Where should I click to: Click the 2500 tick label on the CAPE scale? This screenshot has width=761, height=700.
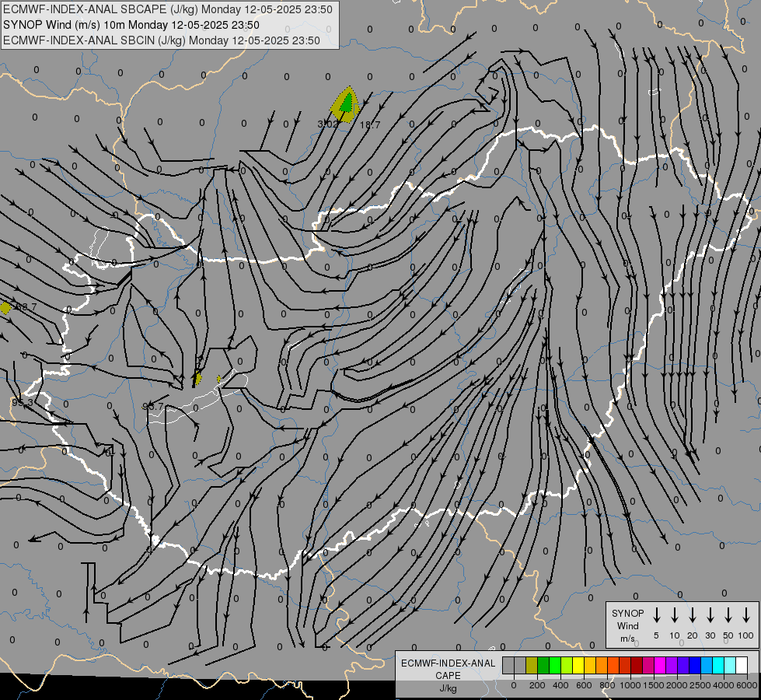tap(700, 685)
